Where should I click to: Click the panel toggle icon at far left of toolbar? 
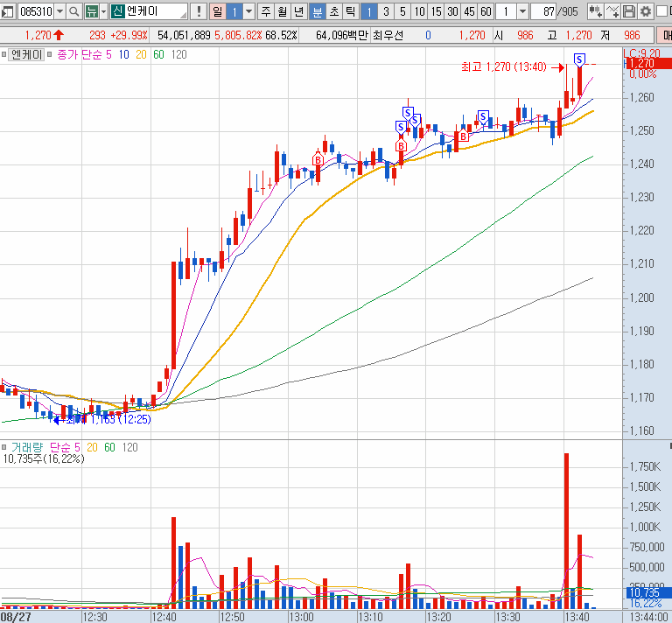pos(7,12)
